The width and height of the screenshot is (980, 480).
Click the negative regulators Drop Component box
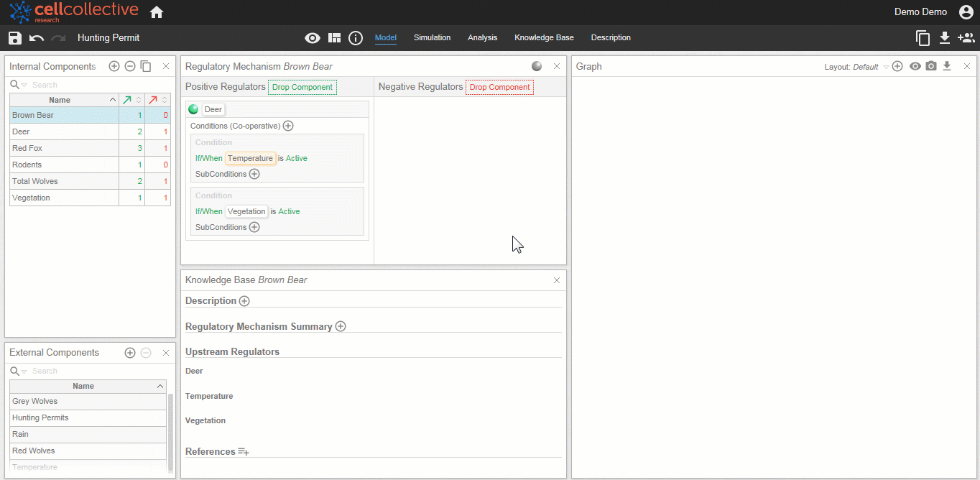(499, 87)
